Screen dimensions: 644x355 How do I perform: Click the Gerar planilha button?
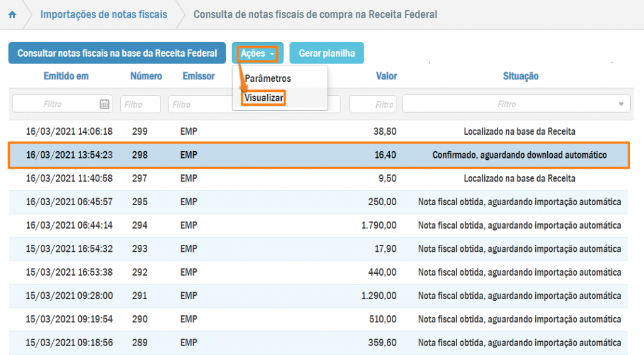326,54
